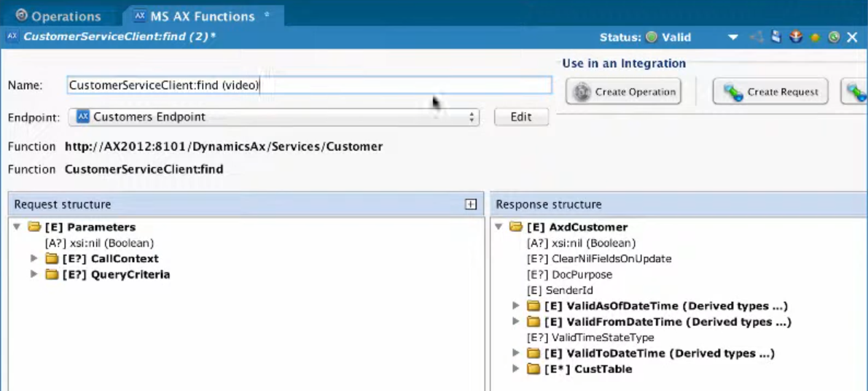The height and width of the screenshot is (391, 868).
Task: Click the Edit endpoint button
Action: click(521, 117)
